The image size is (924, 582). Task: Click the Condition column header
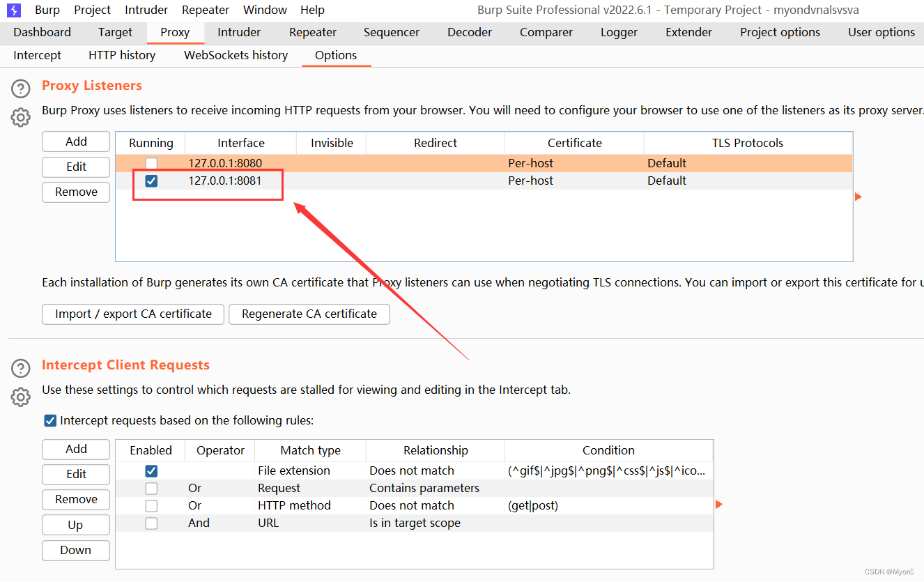608,450
